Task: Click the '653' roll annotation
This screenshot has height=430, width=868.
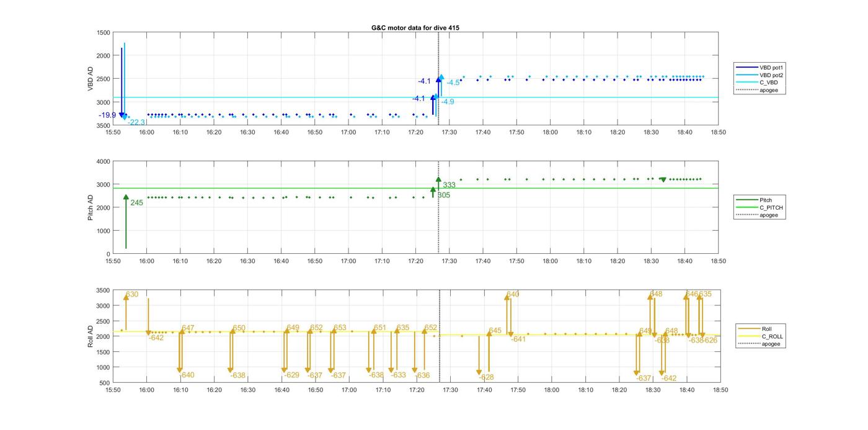Action: pos(340,328)
